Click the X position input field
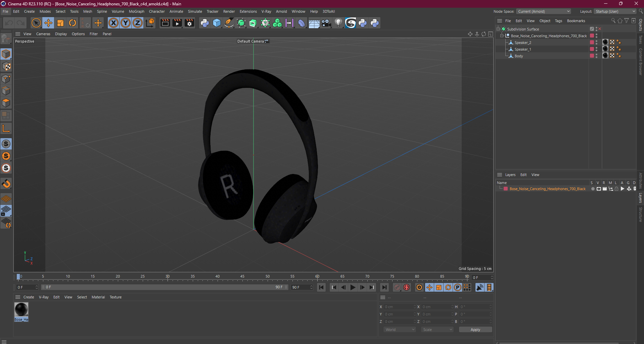The width and height of the screenshot is (644, 344). [400, 307]
